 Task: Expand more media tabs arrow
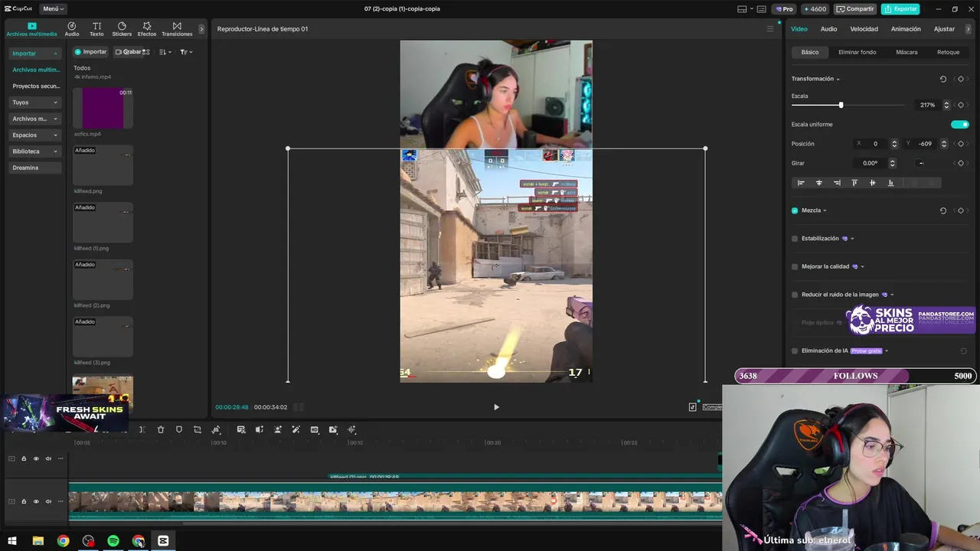(201, 29)
